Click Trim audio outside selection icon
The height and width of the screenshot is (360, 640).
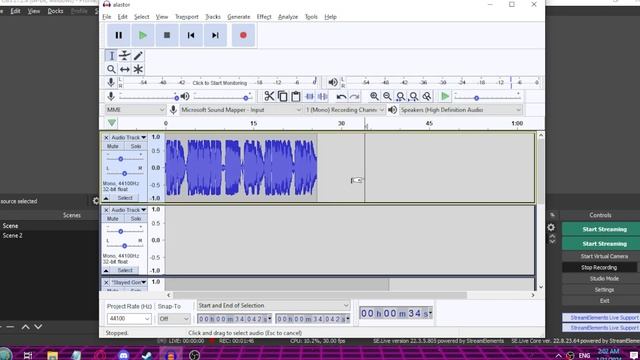pyautogui.click(x=309, y=96)
